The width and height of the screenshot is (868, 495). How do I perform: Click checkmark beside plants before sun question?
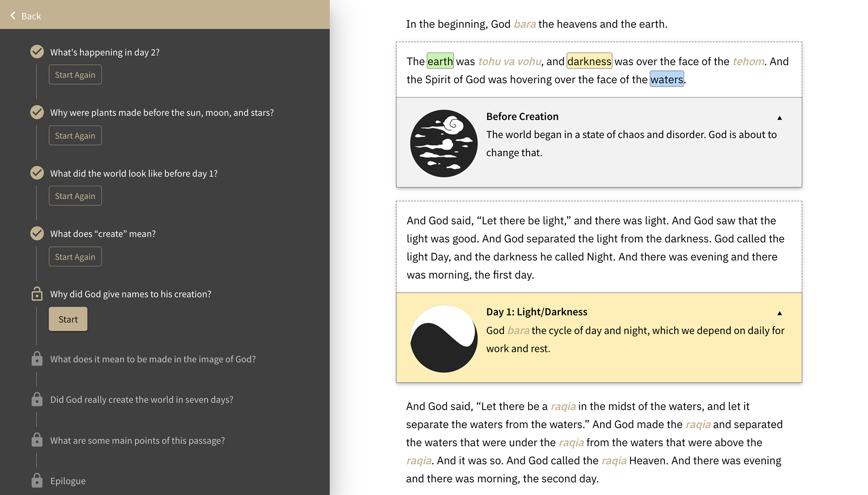[x=37, y=112]
